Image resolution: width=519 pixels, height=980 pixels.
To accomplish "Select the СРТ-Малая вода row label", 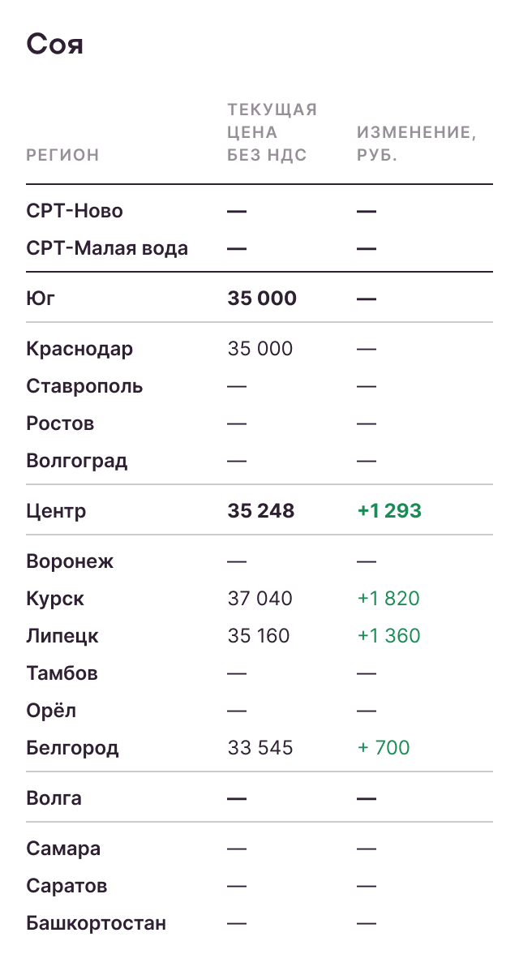I will pos(107,248).
